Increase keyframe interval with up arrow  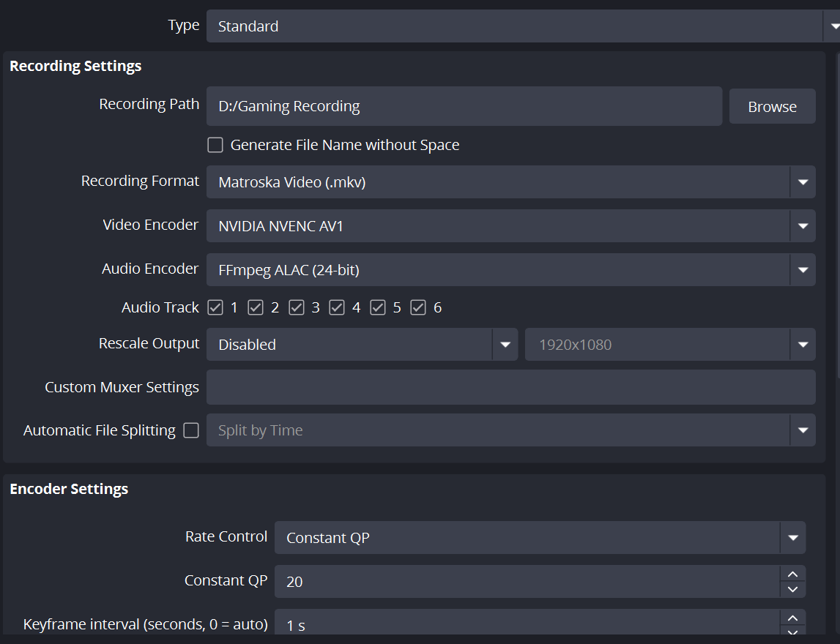(x=792, y=618)
